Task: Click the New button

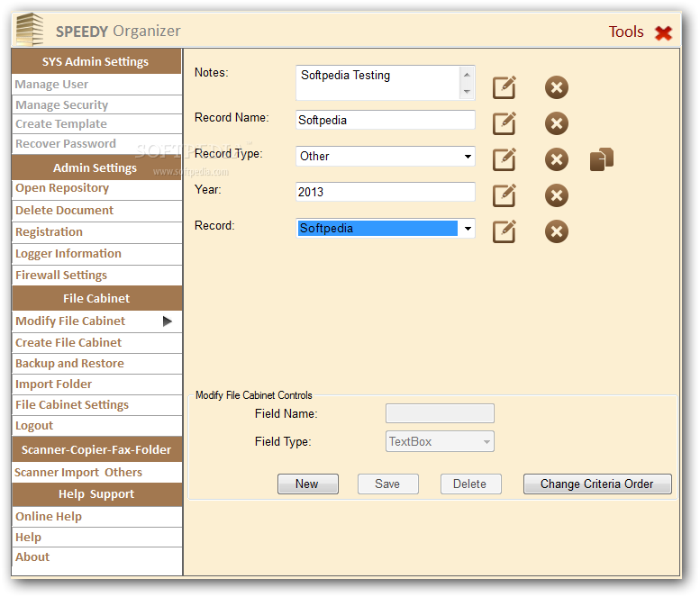Action: (x=307, y=484)
